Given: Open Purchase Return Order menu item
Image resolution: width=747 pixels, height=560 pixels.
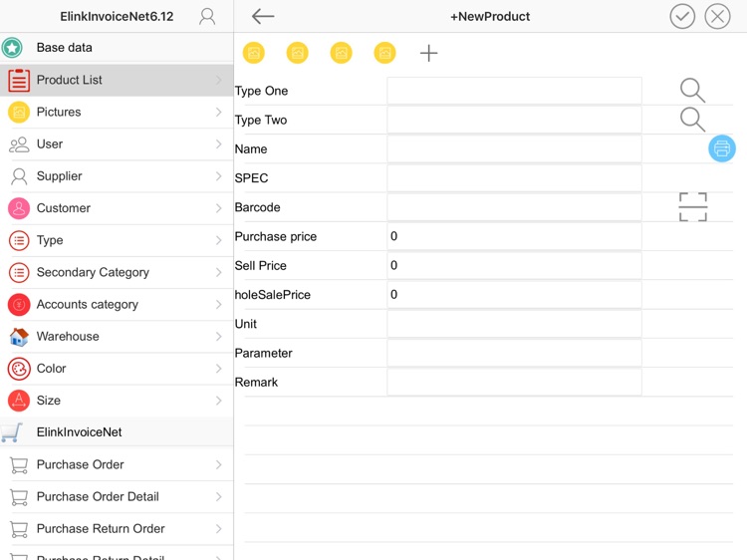Looking at the screenshot, I should 117,528.
